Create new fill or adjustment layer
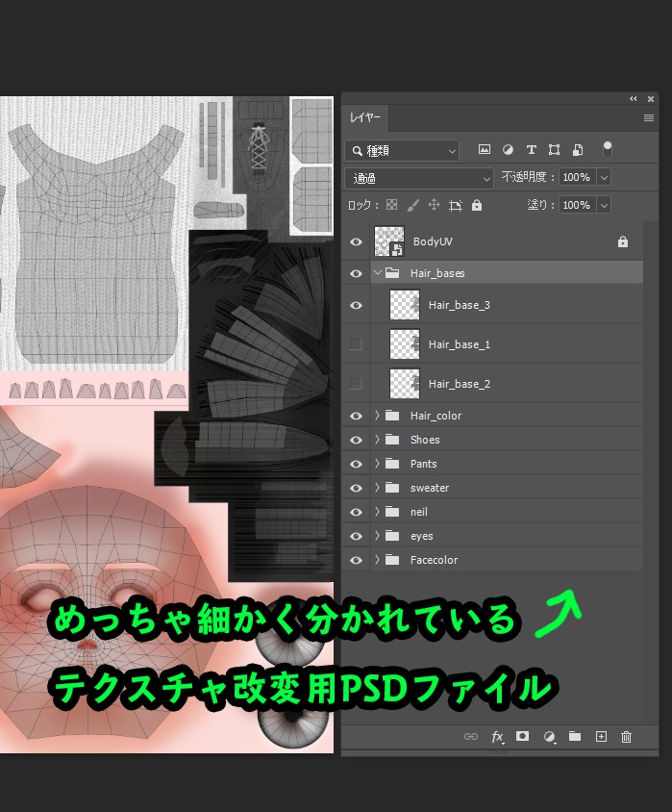Viewport: 672px width, 812px height. click(549, 737)
